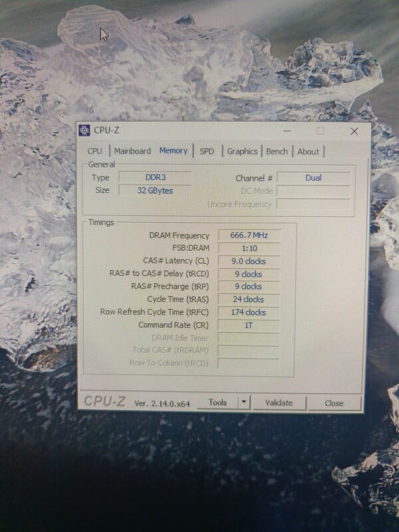Open the Bench tab
Image resolution: width=399 pixels, height=532 pixels.
(x=277, y=152)
